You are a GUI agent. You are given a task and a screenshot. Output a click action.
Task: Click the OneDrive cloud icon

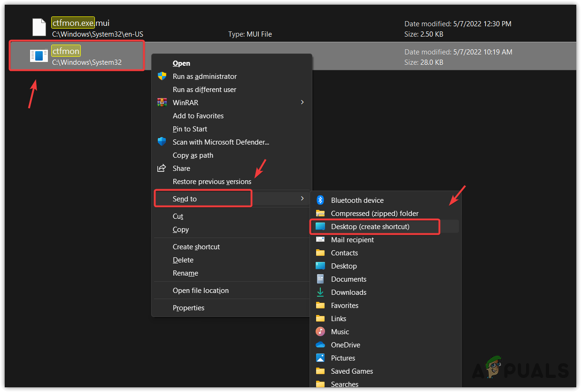pos(320,345)
